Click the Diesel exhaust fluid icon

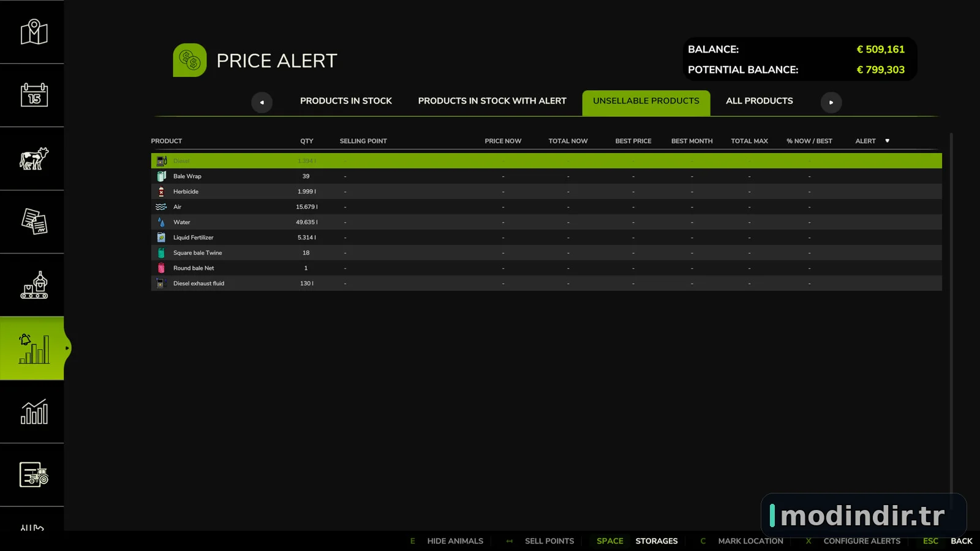coord(161,283)
